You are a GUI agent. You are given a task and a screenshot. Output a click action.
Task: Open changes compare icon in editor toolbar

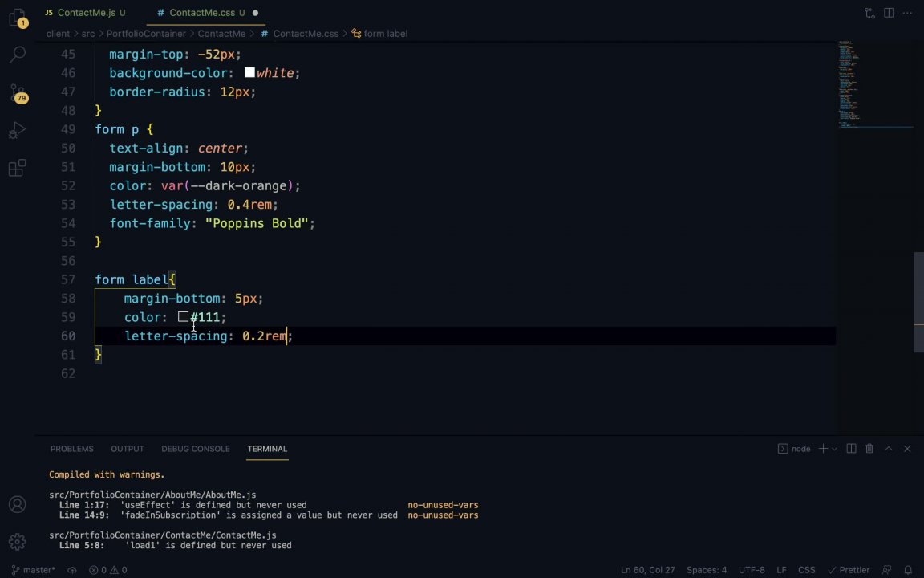point(869,13)
